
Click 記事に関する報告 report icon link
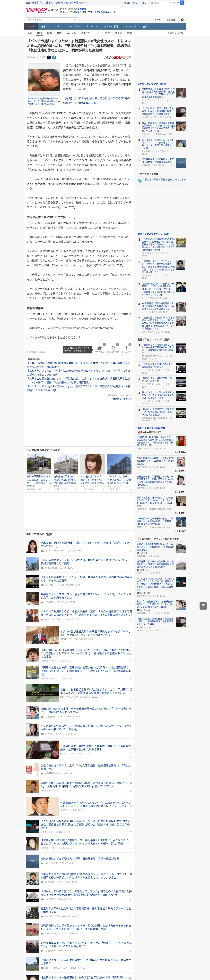coord(35,352)
